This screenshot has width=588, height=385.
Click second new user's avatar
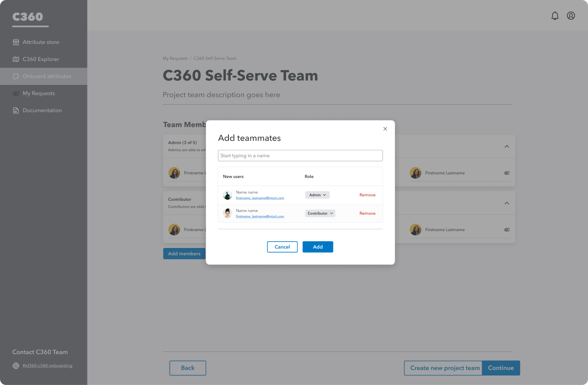pyautogui.click(x=228, y=214)
